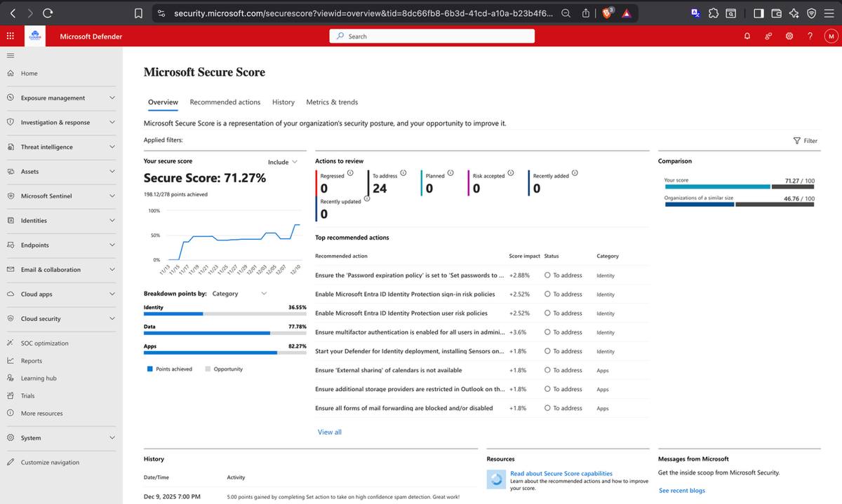Select status circle for Defender for Identity row
The height and width of the screenshot is (504, 842).
click(x=547, y=351)
